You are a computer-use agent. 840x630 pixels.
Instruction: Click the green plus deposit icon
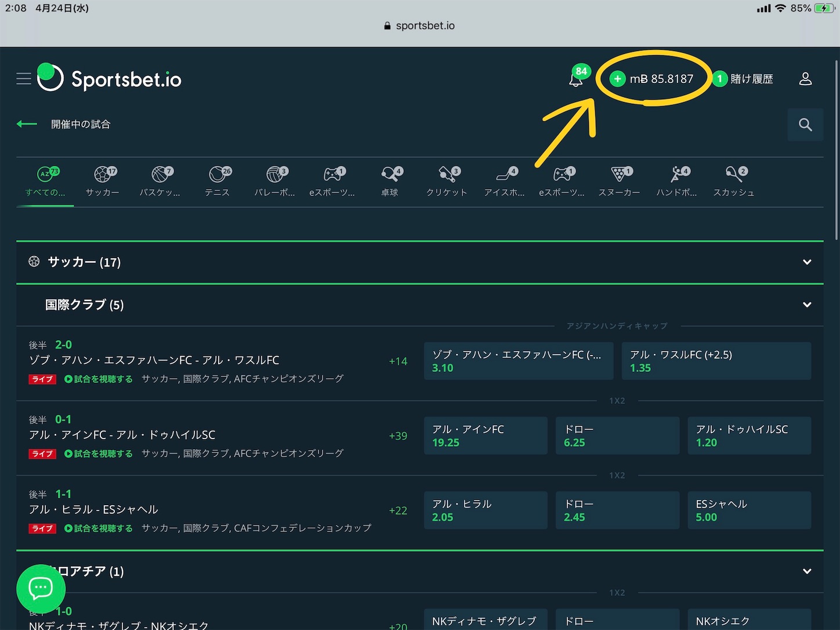[x=617, y=79]
